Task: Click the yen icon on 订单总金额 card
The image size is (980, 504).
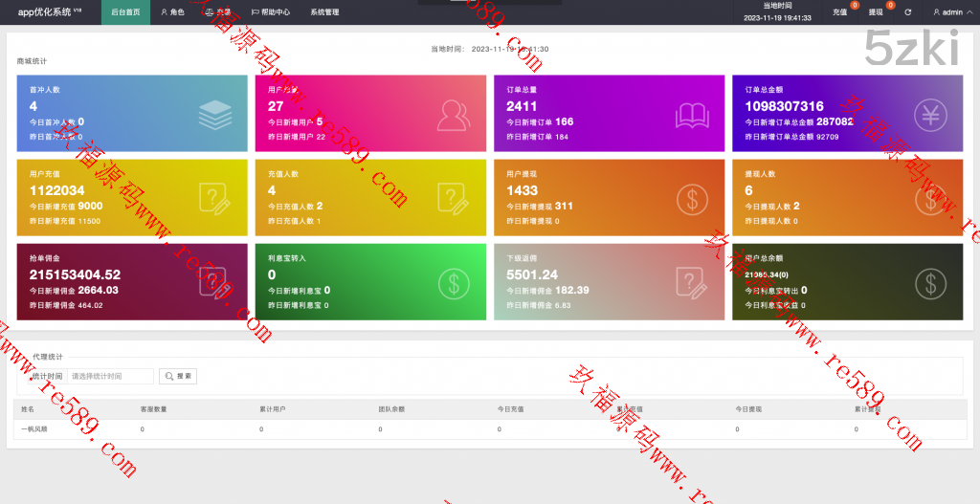Action: point(929,115)
